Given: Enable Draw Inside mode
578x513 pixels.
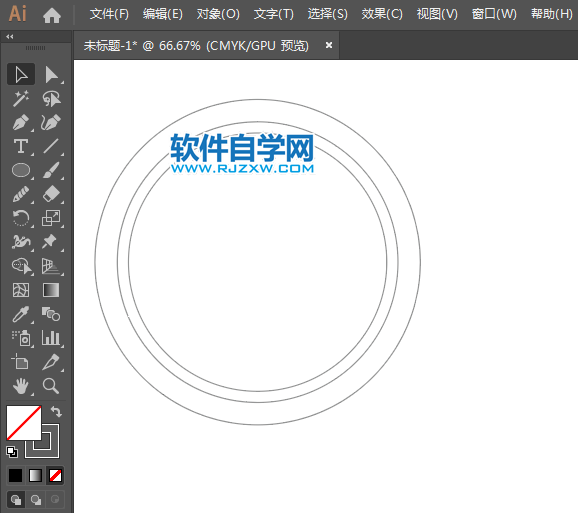Looking at the screenshot, I should (55, 500).
